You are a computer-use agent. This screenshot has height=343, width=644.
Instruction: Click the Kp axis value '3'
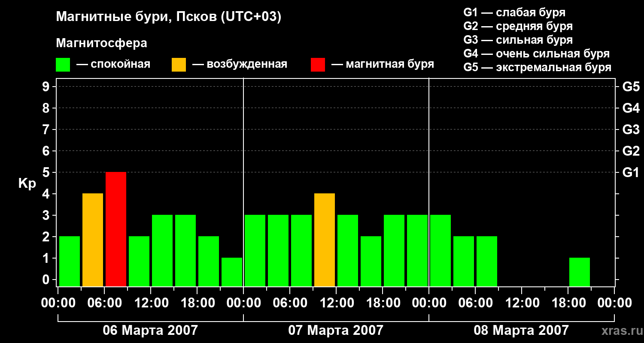(47, 215)
